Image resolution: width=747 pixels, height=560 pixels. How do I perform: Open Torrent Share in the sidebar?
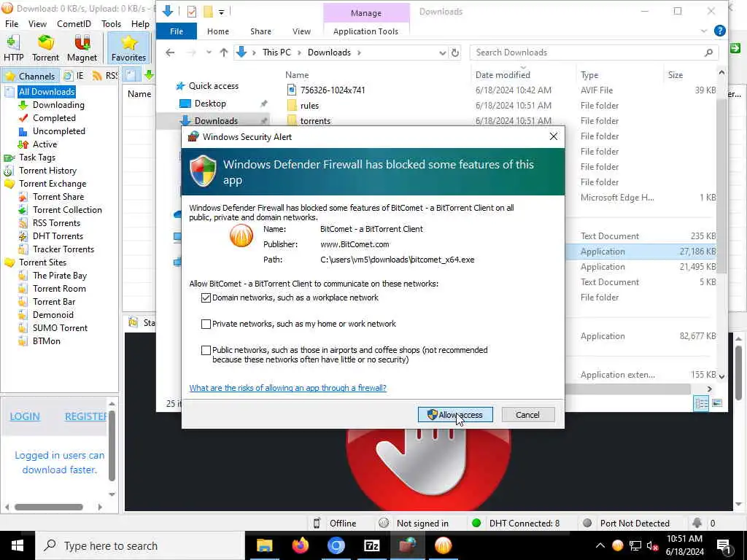point(58,197)
